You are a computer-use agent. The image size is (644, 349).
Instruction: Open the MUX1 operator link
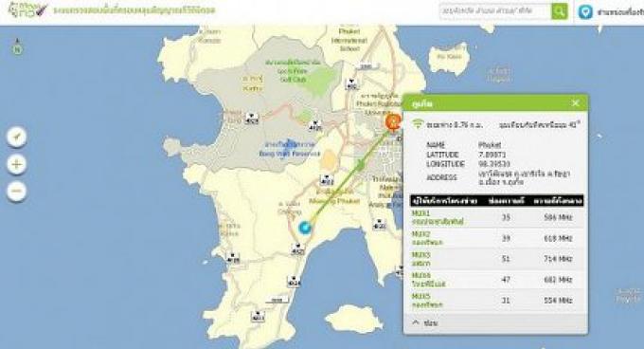coord(438,217)
